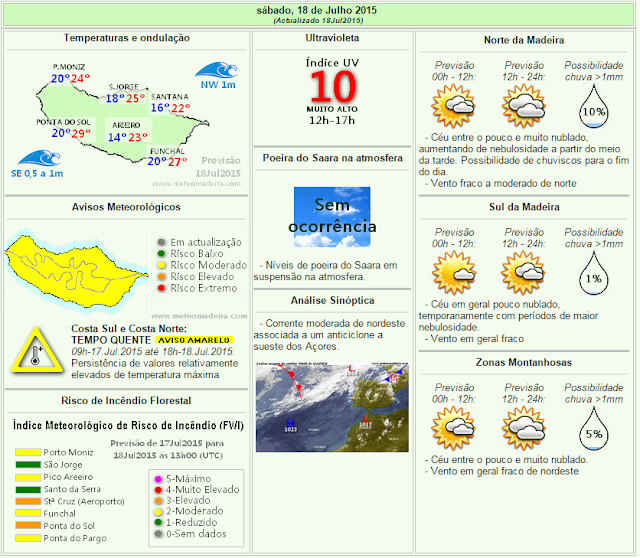640x558 pixels.
Task: Click the Sul da Madeira 1% rain drop
Action: [x=594, y=273]
